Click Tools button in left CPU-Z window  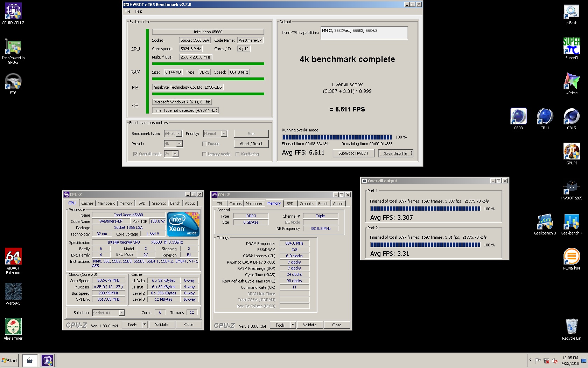(132, 325)
